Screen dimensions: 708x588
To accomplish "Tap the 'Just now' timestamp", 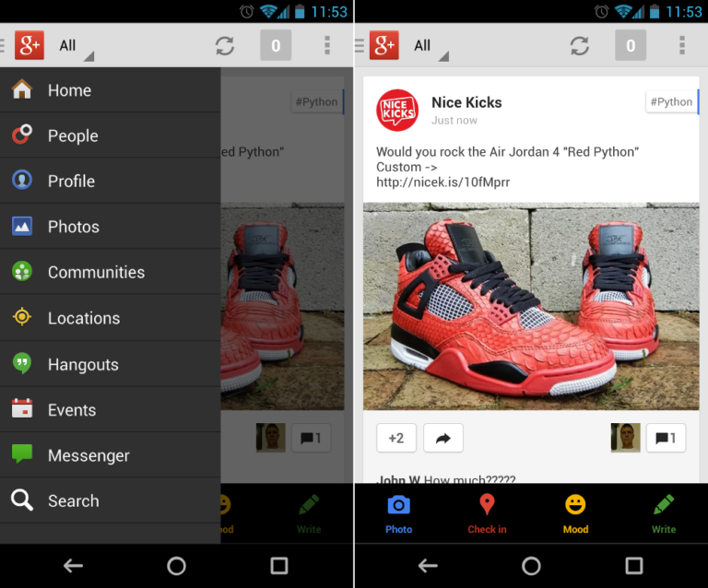I will [454, 121].
